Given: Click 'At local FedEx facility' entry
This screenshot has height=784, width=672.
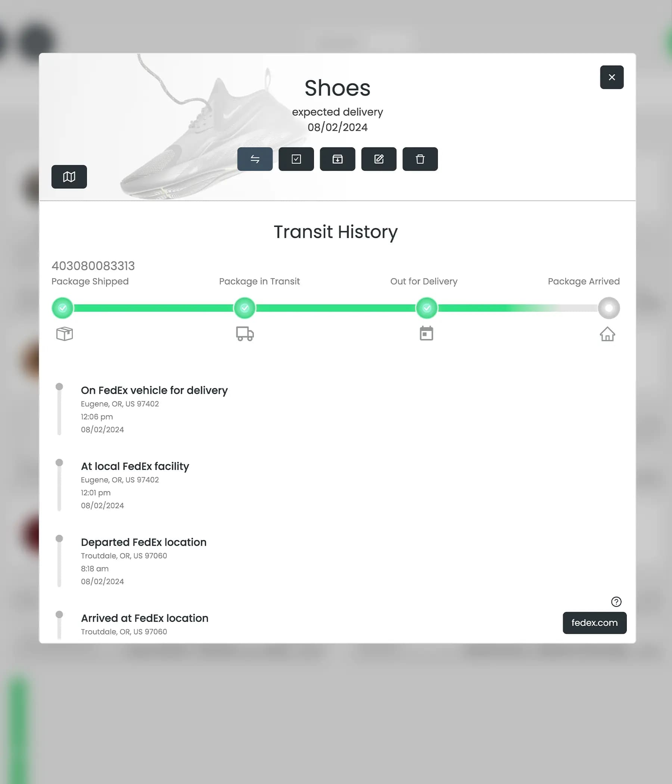Looking at the screenshot, I should pos(135,467).
